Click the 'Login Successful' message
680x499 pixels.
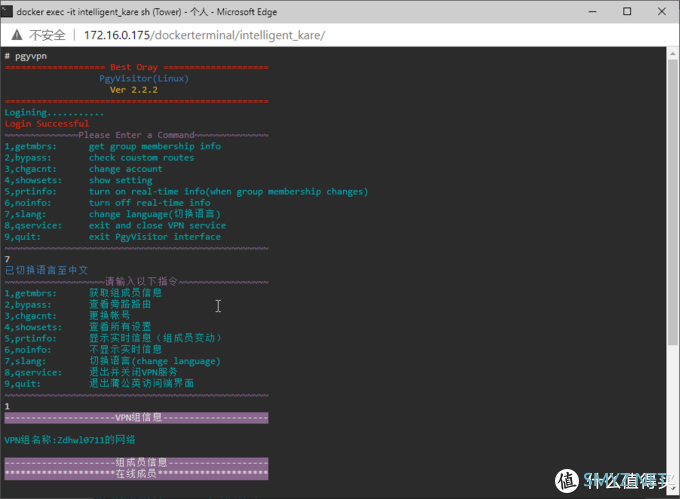(46, 124)
